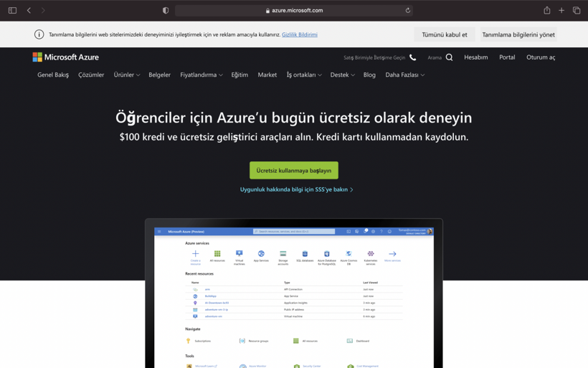Click the Azure Cosmos DB icon
This screenshot has width=588, height=368.
348,254
